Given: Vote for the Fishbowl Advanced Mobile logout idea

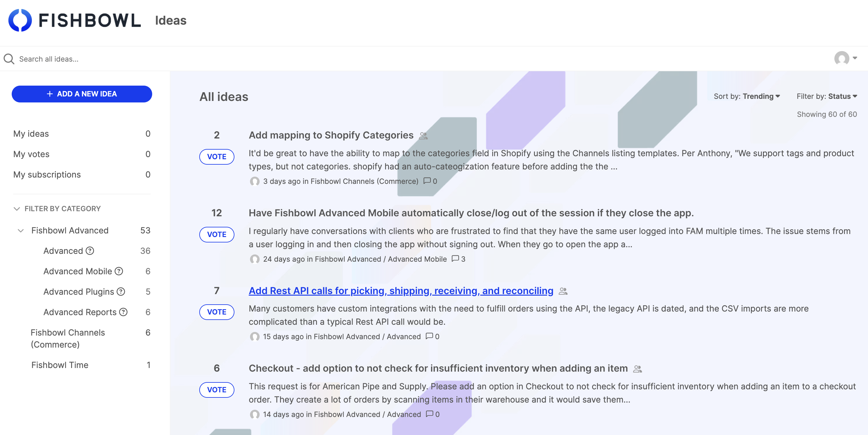Looking at the screenshot, I should (x=217, y=235).
